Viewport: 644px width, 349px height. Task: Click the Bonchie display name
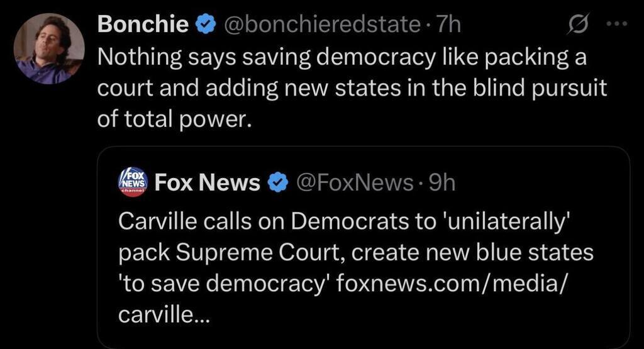point(143,25)
